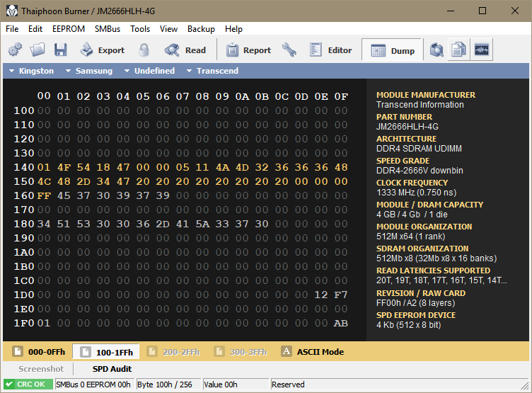Click the 1333 MHz (0.750 ns) clock value
Screen dimensions: 532x393
click(416, 193)
